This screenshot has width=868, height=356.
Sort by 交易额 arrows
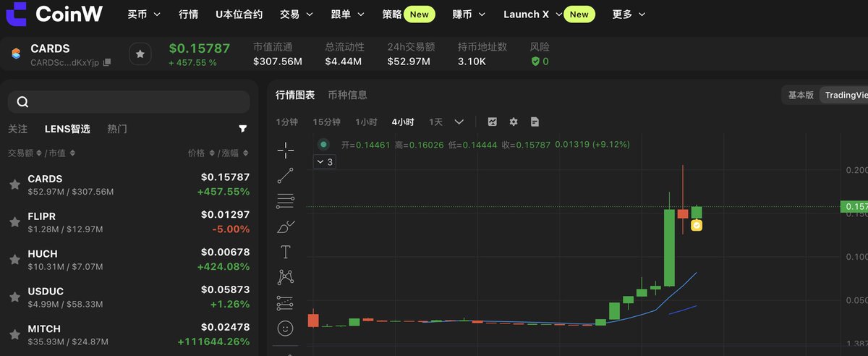pos(38,153)
